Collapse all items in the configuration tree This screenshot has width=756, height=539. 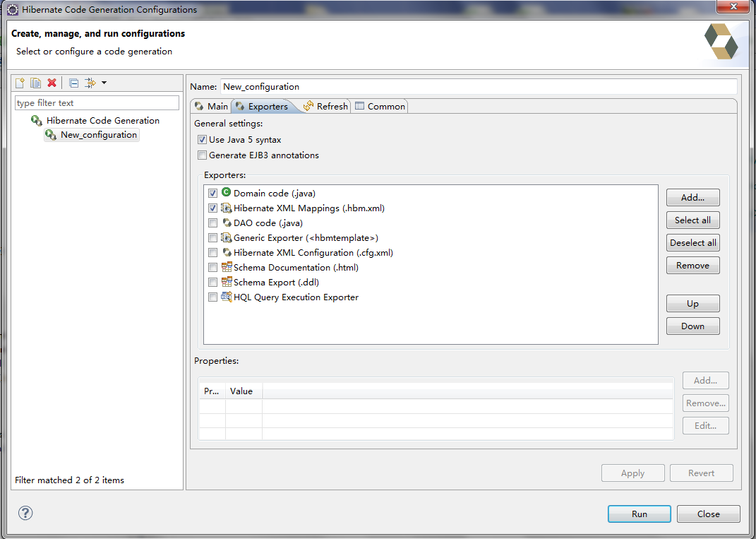tap(73, 83)
